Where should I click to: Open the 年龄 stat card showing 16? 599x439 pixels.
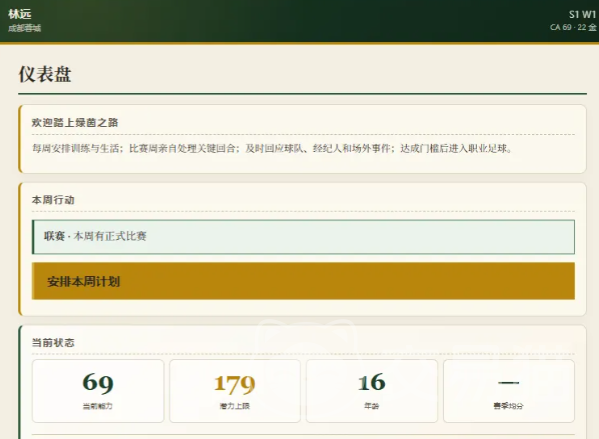click(x=372, y=391)
